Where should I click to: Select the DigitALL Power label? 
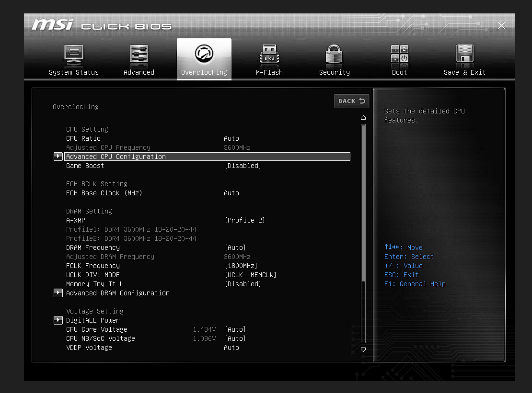tap(93, 320)
